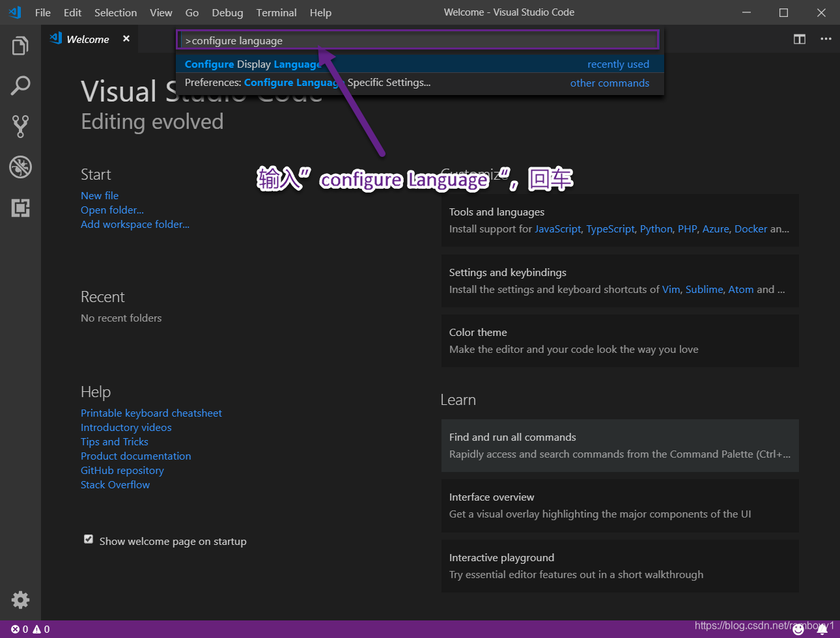Image resolution: width=840 pixels, height=638 pixels.
Task: Open the Search view in activity bar
Action: pyautogui.click(x=20, y=85)
